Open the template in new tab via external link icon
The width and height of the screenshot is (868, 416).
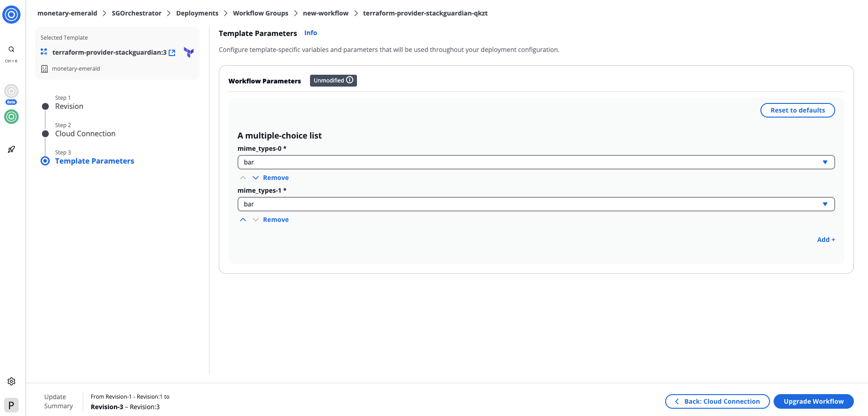pyautogui.click(x=172, y=52)
